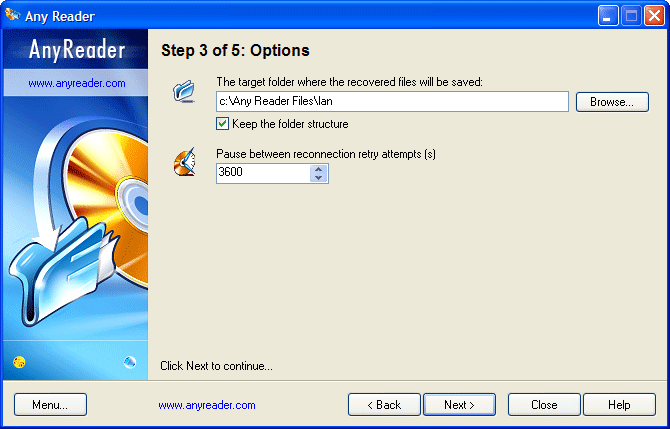Click the AnyReader logo banner
670x429 pixels.
pos(76,51)
